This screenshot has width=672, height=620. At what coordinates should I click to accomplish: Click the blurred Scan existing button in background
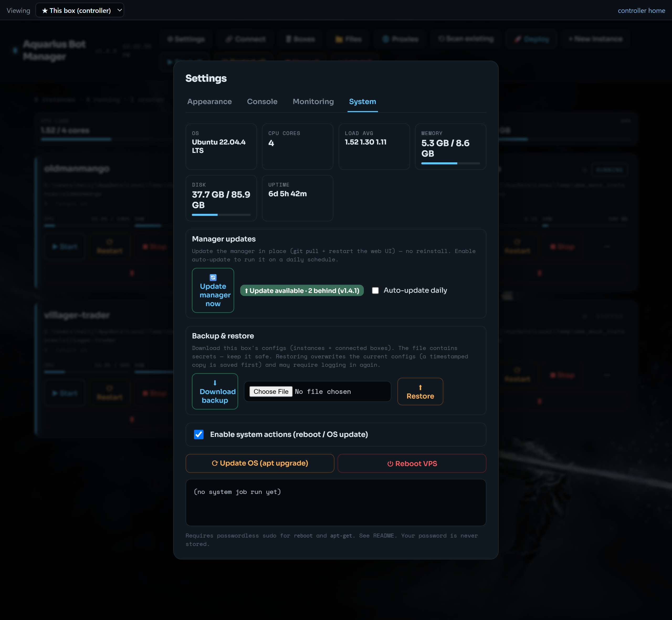(x=466, y=39)
